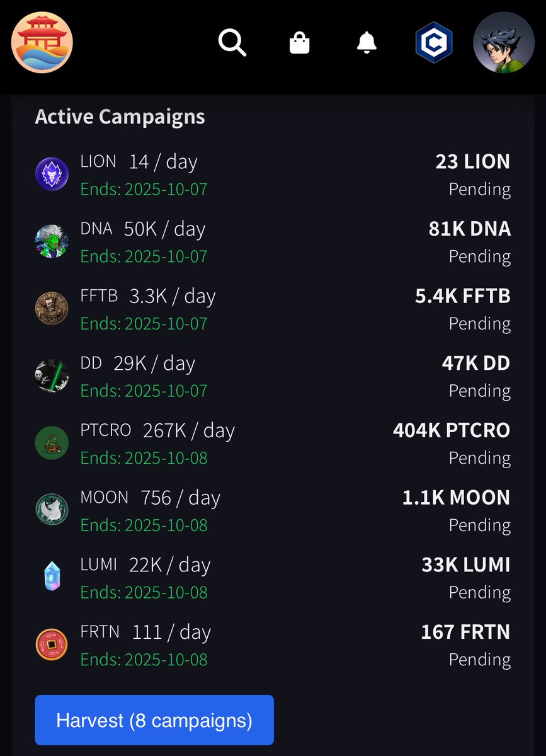This screenshot has width=546, height=756.
Task: Click the pagoda home logo
Action: [x=42, y=43]
